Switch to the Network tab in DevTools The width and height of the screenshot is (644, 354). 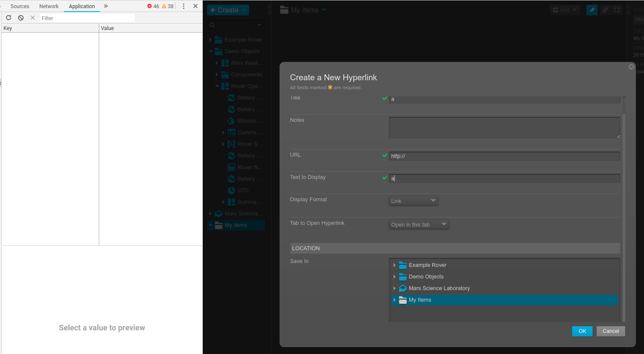49,6
